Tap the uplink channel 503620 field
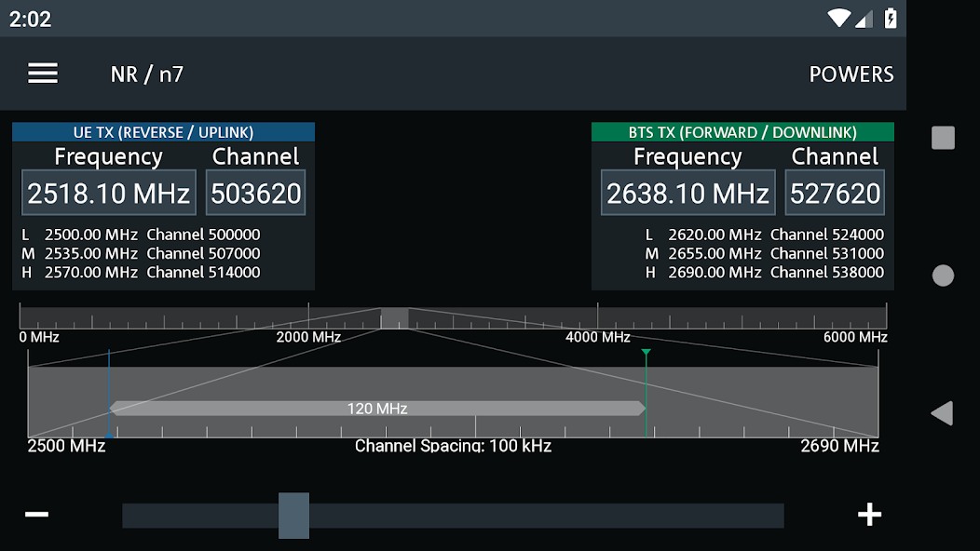This screenshot has width=980, height=551. 255,192
